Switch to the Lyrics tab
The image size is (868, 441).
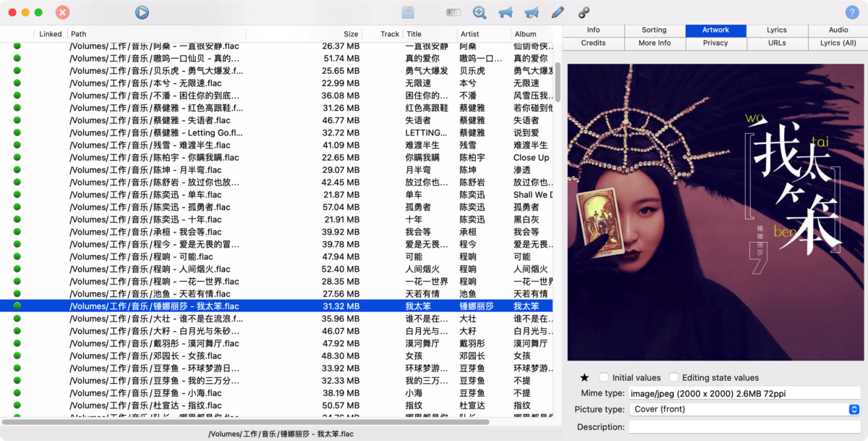click(x=777, y=30)
